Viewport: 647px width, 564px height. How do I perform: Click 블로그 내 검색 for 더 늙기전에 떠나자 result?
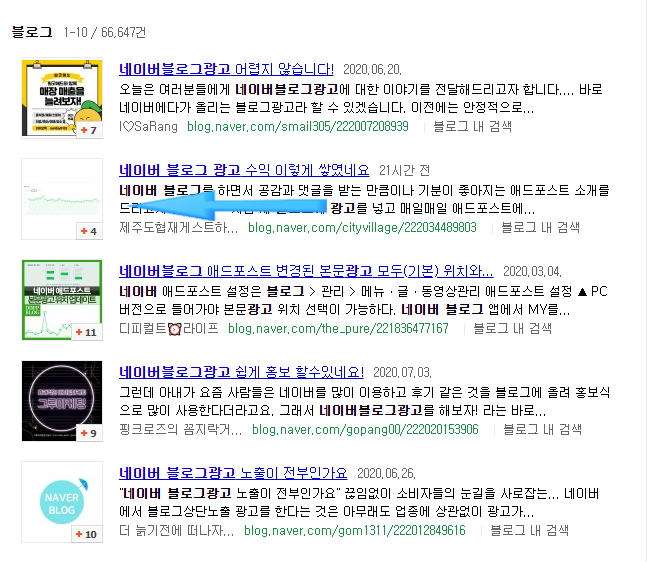[529, 531]
